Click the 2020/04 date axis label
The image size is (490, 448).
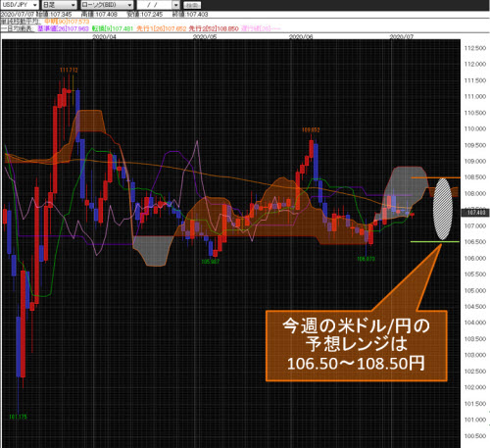pyautogui.click(x=104, y=36)
